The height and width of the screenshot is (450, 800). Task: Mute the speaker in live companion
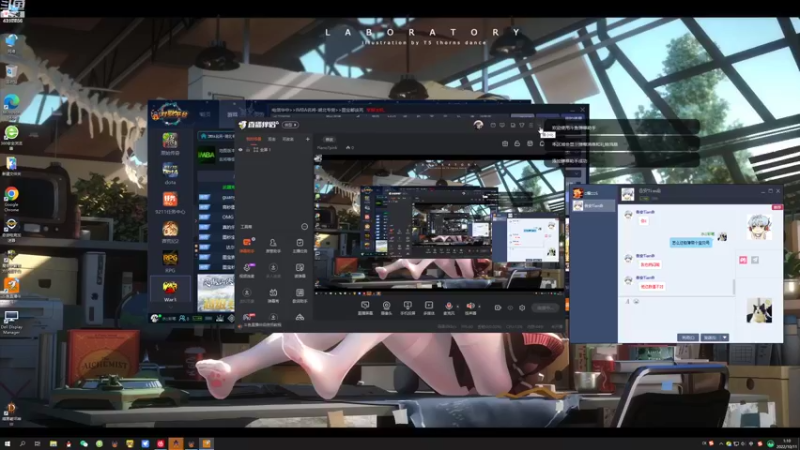coord(470,306)
